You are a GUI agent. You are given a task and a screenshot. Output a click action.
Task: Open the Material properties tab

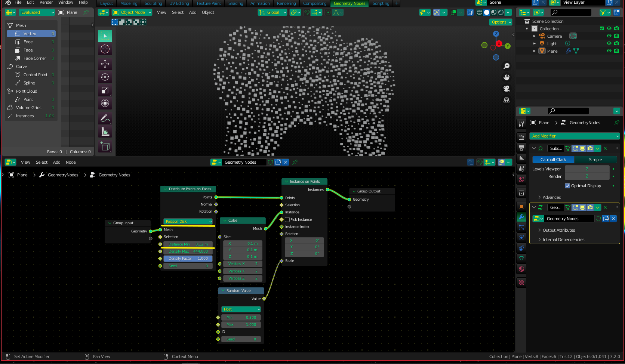coord(521,269)
